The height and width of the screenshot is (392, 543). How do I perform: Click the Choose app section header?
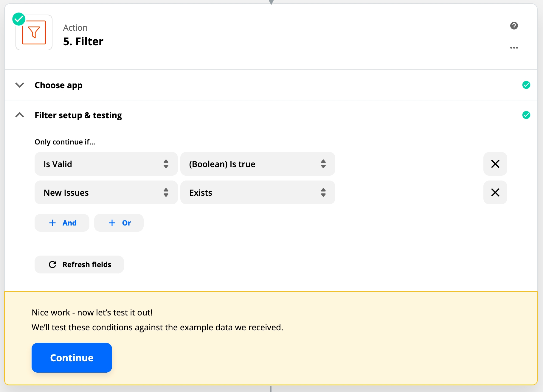tap(58, 85)
